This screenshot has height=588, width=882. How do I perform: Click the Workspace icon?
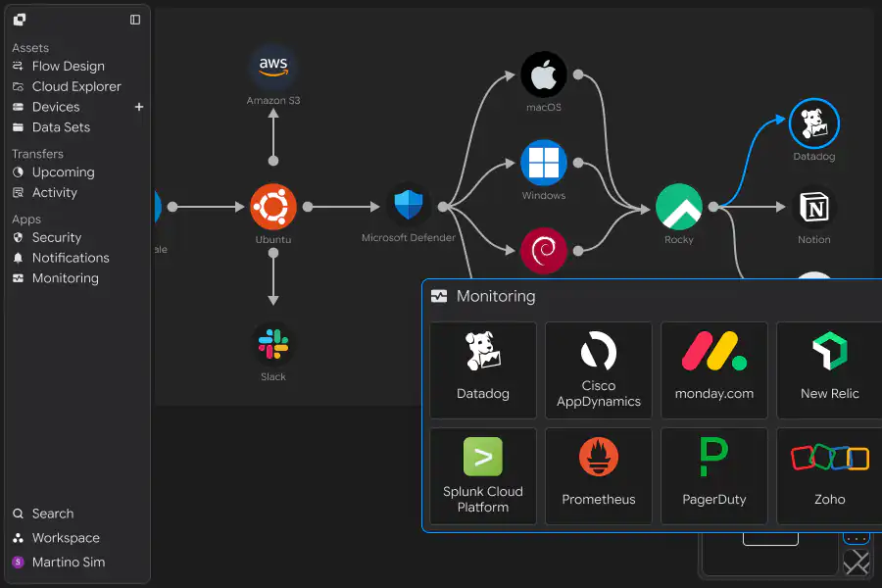click(18, 538)
